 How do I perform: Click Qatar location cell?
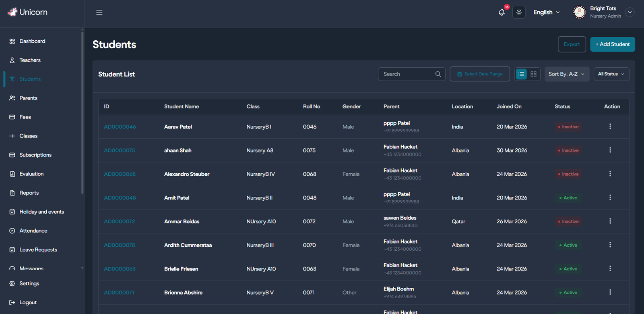point(458,221)
